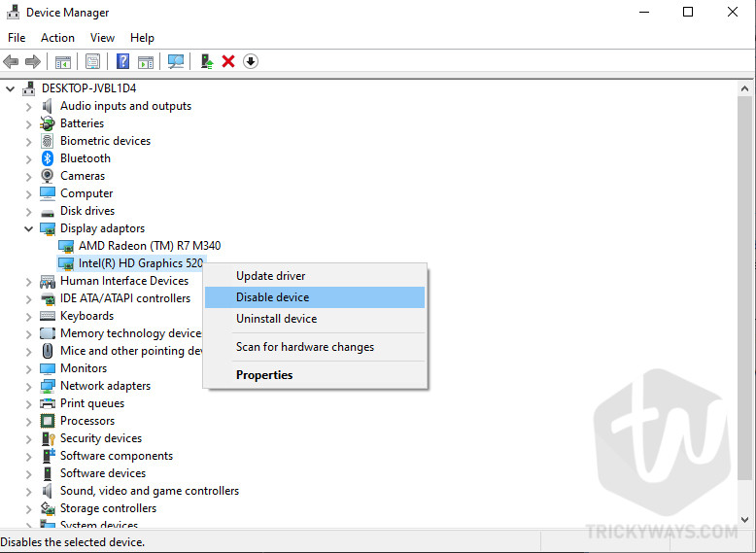Expand the Sound, video and game controllers category
The height and width of the screenshot is (553, 756).
[x=28, y=492]
